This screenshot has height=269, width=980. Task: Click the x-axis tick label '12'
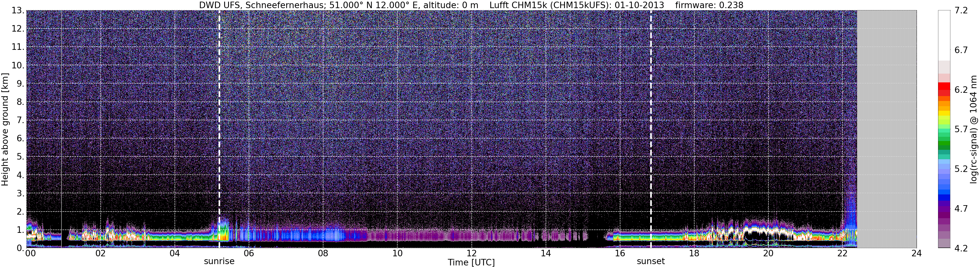471,254
